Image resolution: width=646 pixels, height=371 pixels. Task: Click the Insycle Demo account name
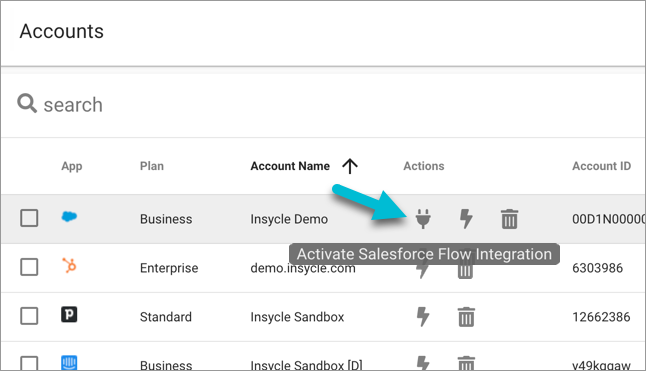(289, 219)
